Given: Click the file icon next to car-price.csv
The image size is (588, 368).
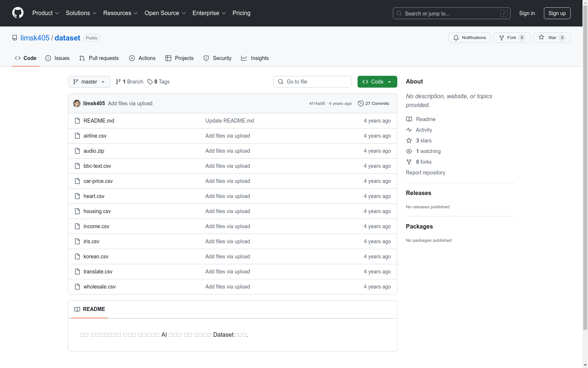Looking at the screenshot, I should (77, 181).
